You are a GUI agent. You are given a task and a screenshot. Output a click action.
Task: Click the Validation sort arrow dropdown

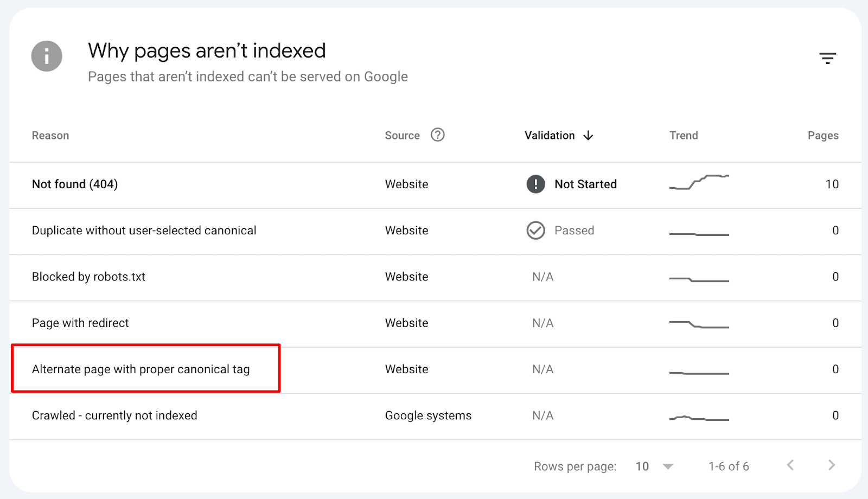click(589, 136)
